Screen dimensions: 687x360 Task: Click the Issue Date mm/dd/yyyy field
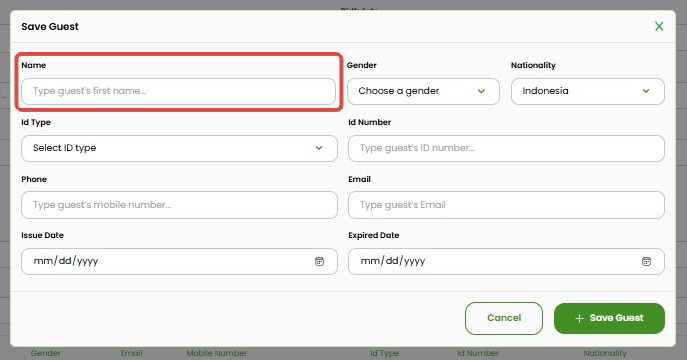(179, 261)
